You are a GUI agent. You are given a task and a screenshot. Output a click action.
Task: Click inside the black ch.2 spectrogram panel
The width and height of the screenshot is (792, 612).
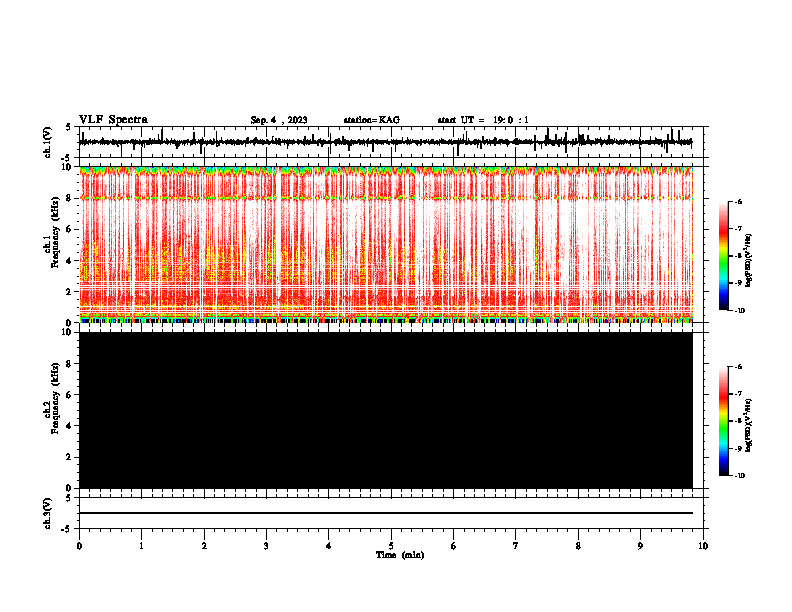coord(385,410)
